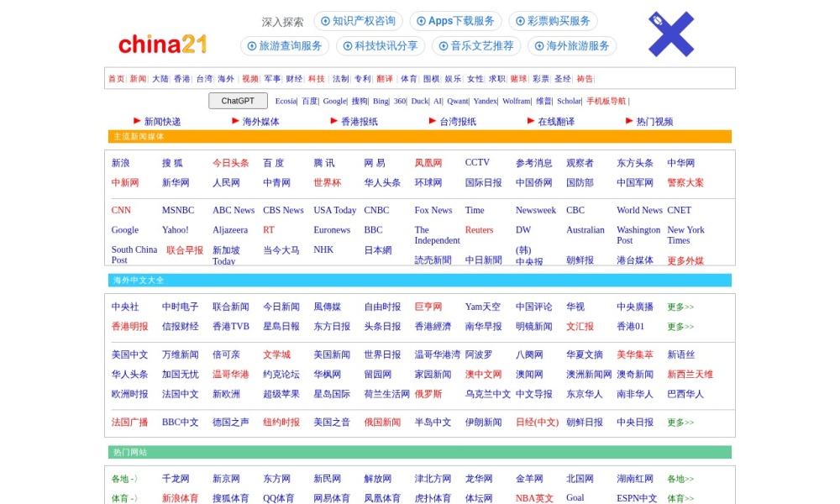
Task: Expand the 各地>> regional sites list
Action: point(677,478)
